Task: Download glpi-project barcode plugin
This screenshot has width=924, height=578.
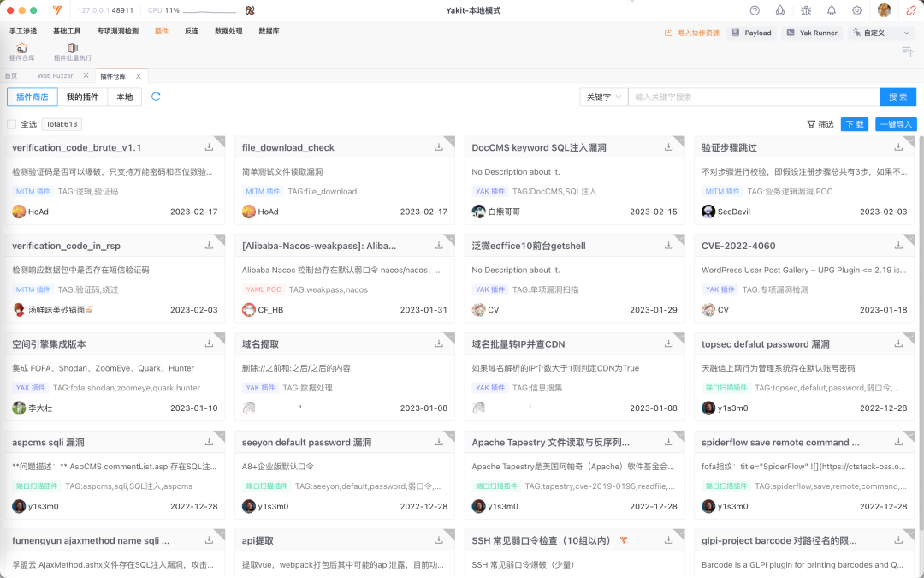Action: tap(898, 540)
